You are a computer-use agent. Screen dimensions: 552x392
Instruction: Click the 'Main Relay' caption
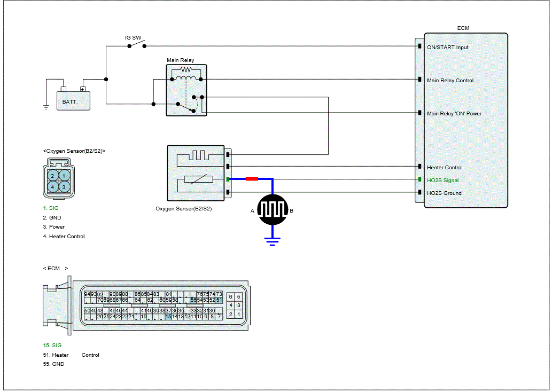tap(180, 60)
